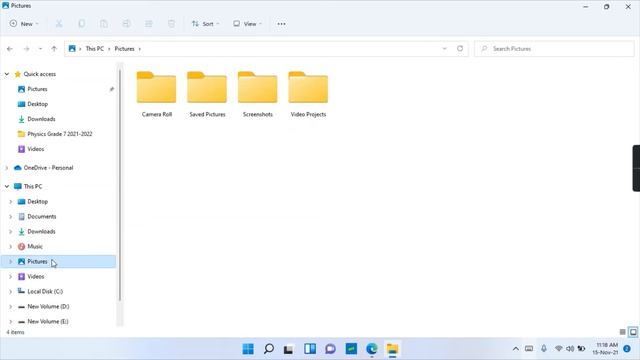Show hidden system tray icons
Screen dimensions: 640x360
tap(516, 349)
